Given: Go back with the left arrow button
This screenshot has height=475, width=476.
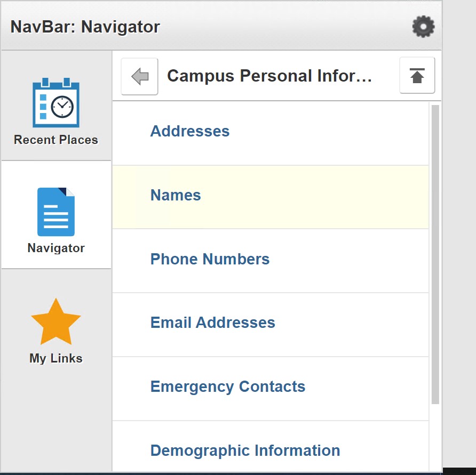Looking at the screenshot, I should tap(139, 77).
